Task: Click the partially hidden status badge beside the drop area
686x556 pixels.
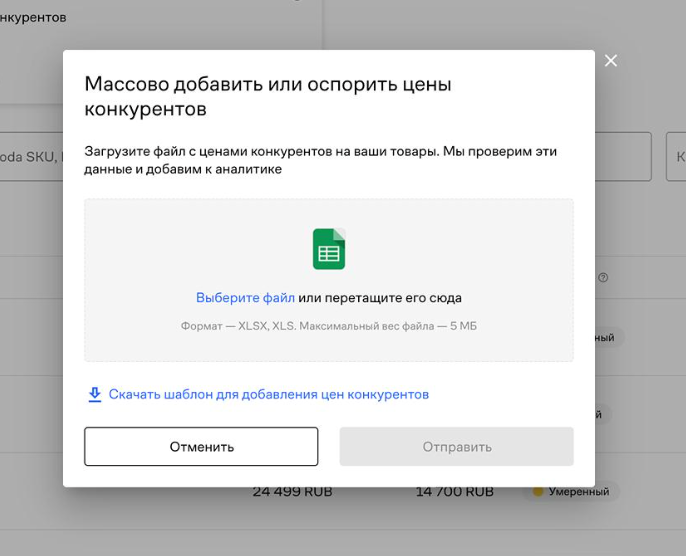Action: [x=606, y=338]
